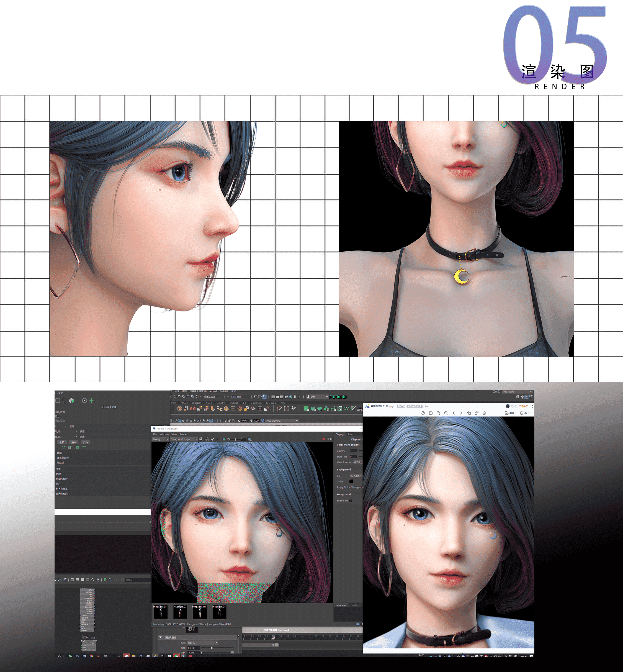This screenshot has height=672, width=623.
Task: Stop render with red square in Arnold RenderView
Action: point(324,439)
